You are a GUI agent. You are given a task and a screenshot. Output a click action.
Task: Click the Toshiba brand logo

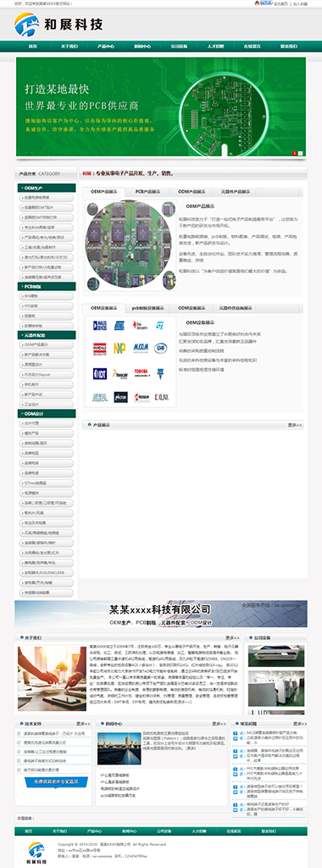click(142, 373)
